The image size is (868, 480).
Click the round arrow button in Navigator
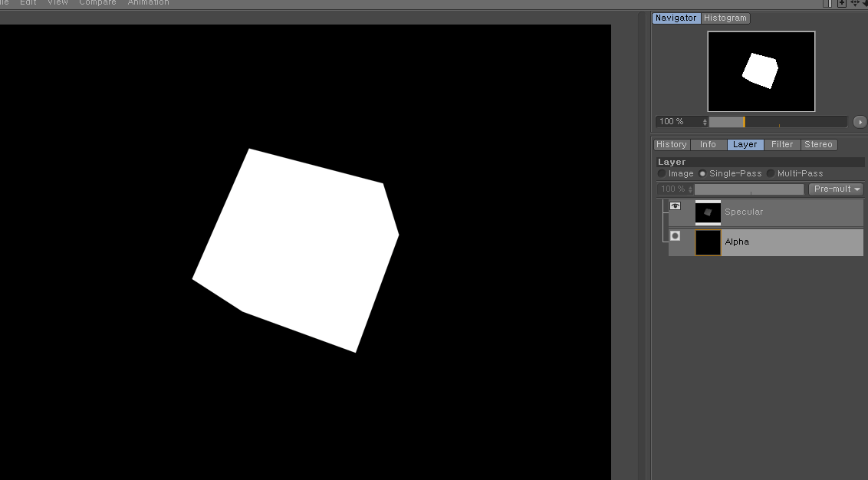(859, 122)
